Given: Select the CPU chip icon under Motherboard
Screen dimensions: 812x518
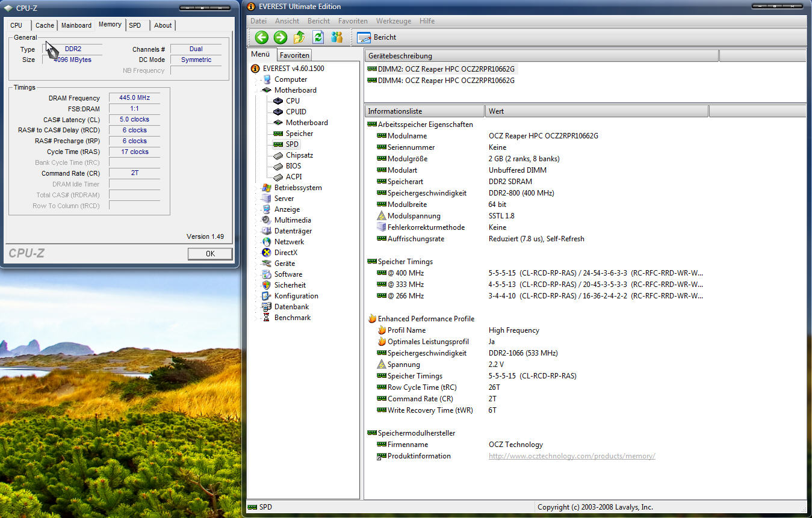Looking at the screenshot, I should click(277, 101).
